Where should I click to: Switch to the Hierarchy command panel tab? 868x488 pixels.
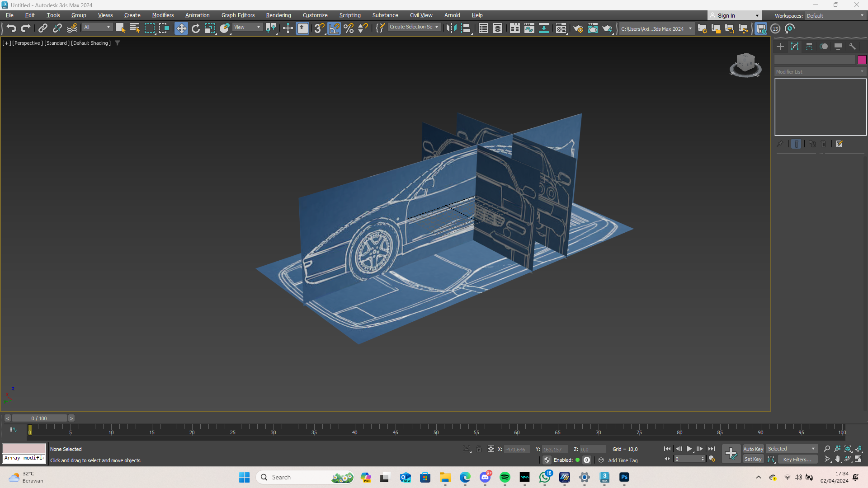click(x=809, y=47)
